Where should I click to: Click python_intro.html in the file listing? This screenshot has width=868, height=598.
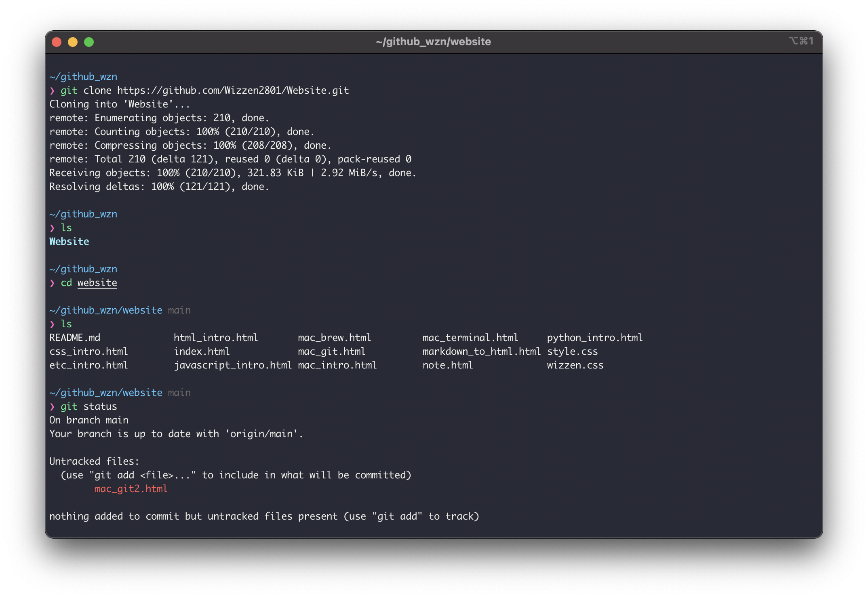pos(595,338)
